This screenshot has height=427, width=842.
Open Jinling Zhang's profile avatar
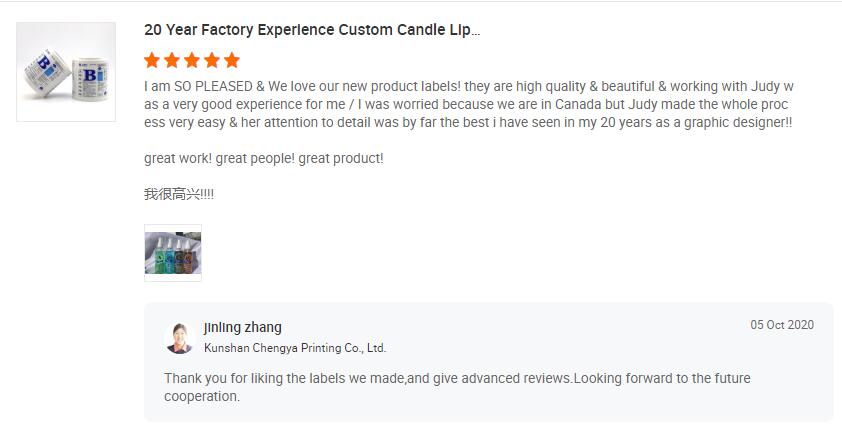(x=179, y=338)
